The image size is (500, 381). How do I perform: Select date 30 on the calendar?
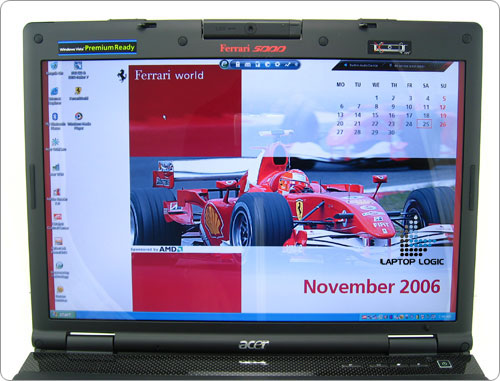pos(391,132)
